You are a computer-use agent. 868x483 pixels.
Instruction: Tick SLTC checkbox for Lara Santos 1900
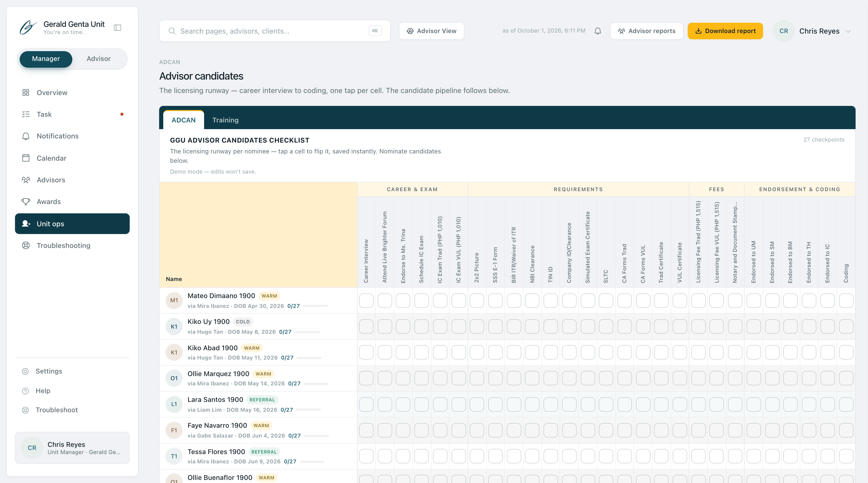[x=606, y=404]
